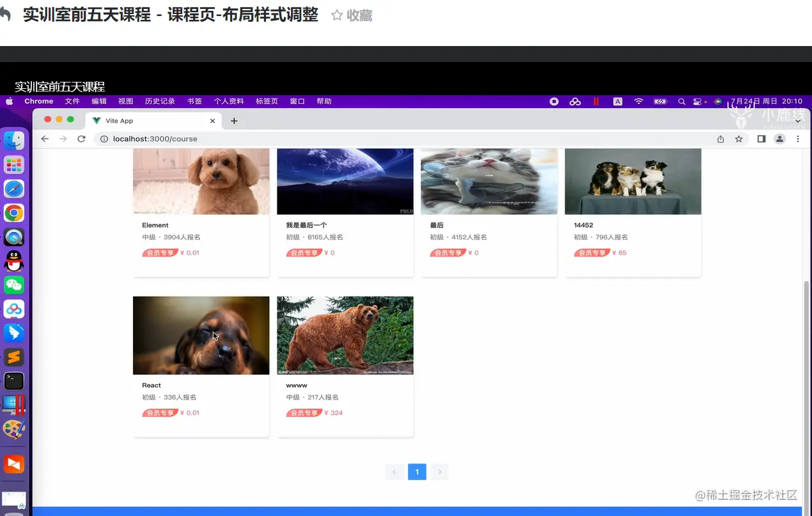
Task: Click the site info icon in address bar
Action: (x=104, y=139)
